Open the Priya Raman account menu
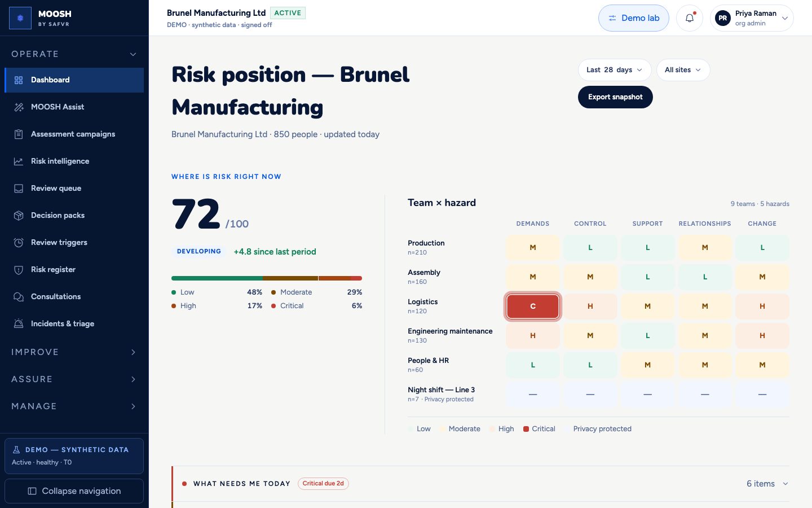812x508 pixels. 752,18
